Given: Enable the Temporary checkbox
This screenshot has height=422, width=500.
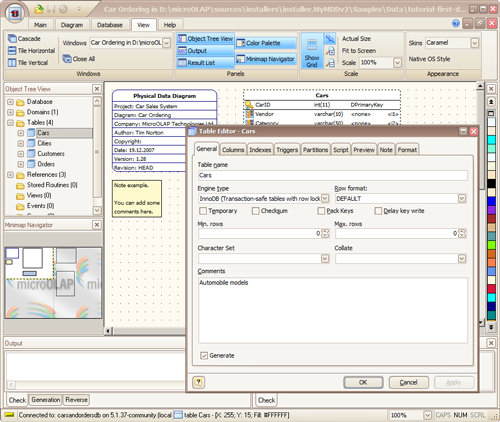Looking at the screenshot, I should coord(203,211).
